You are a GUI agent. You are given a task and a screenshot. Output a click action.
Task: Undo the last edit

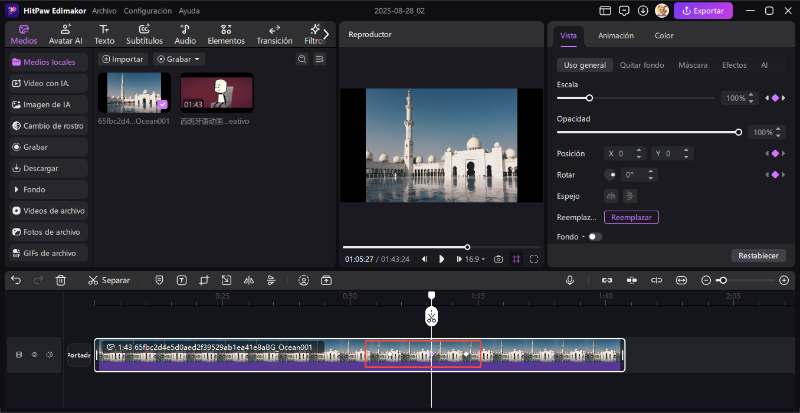point(15,280)
